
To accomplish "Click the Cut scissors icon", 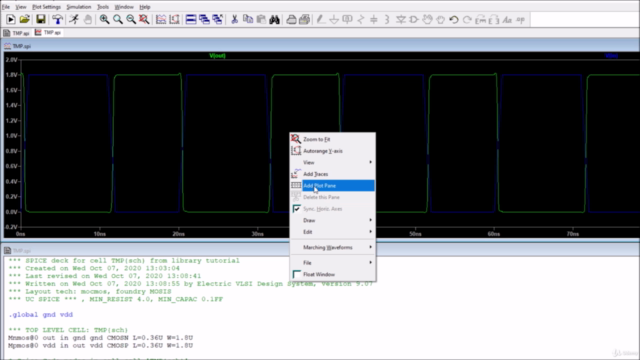I will point(234,19).
